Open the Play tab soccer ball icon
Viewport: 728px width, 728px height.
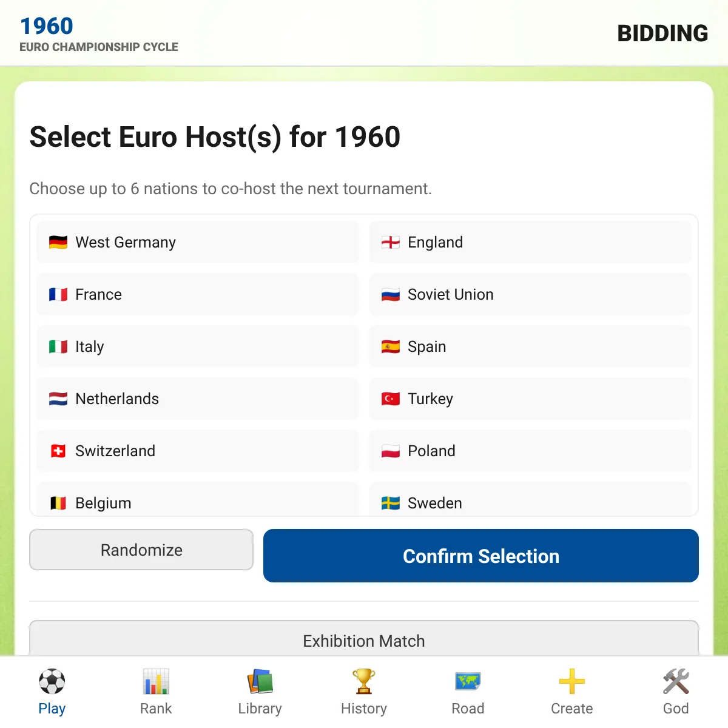pyautogui.click(x=52, y=682)
